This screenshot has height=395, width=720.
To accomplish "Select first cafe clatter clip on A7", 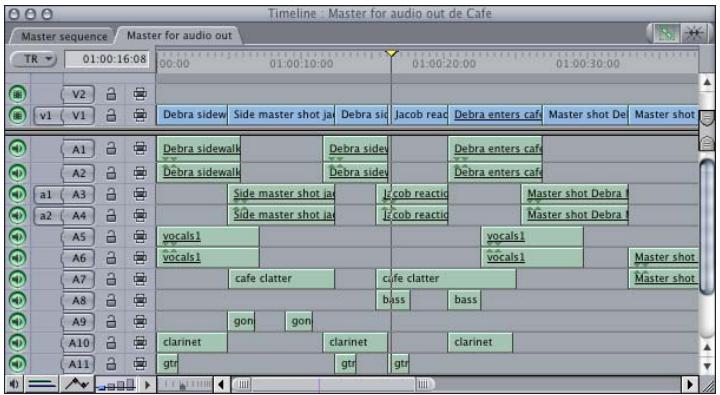I will (x=281, y=279).
